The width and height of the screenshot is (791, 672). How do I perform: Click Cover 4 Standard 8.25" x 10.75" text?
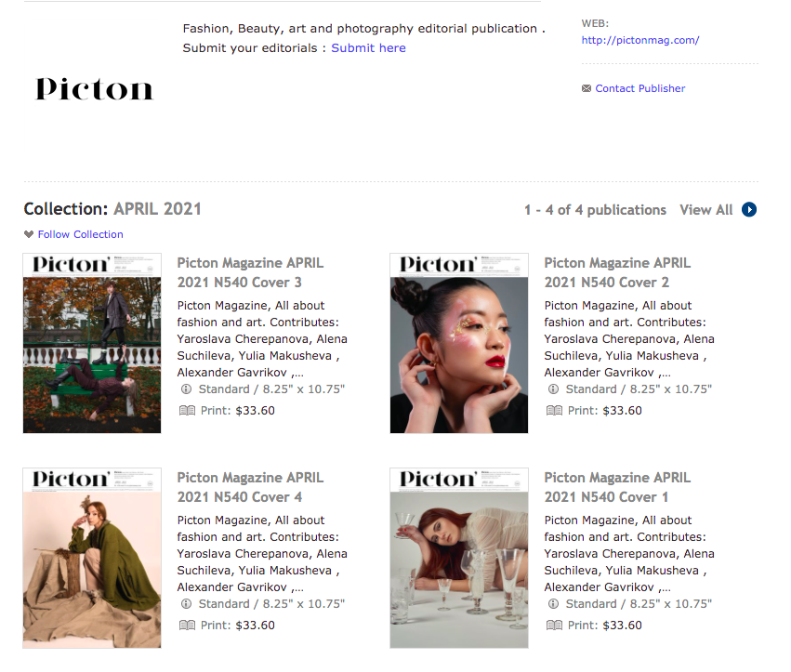tap(271, 603)
